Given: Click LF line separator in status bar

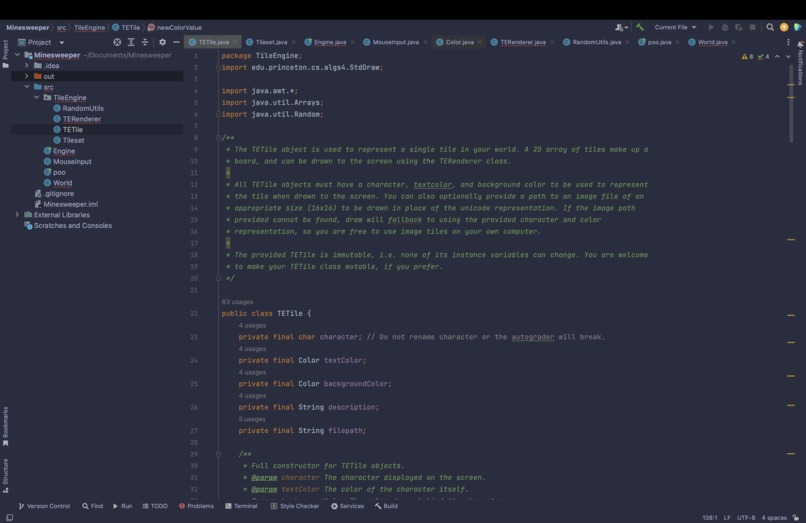Looking at the screenshot, I should (727, 517).
